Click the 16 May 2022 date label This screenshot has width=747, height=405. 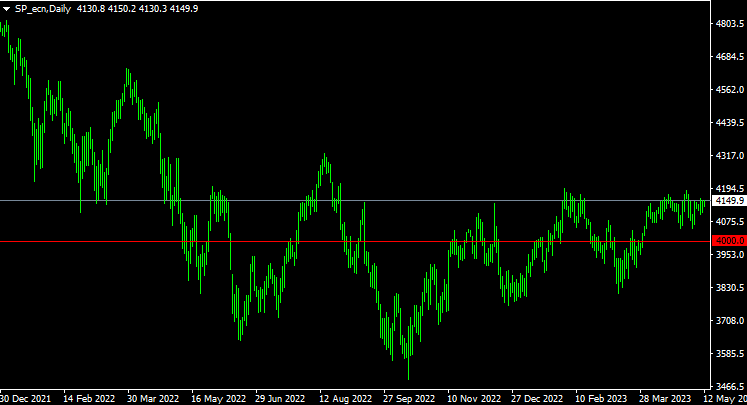(x=218, y=398)
